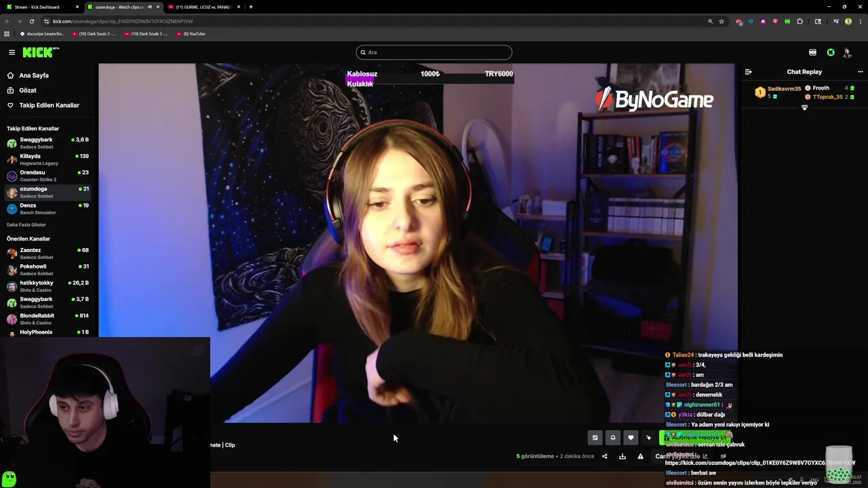868x488 pixels.
Task: Click the clip video player
Action: pos(418,243)
